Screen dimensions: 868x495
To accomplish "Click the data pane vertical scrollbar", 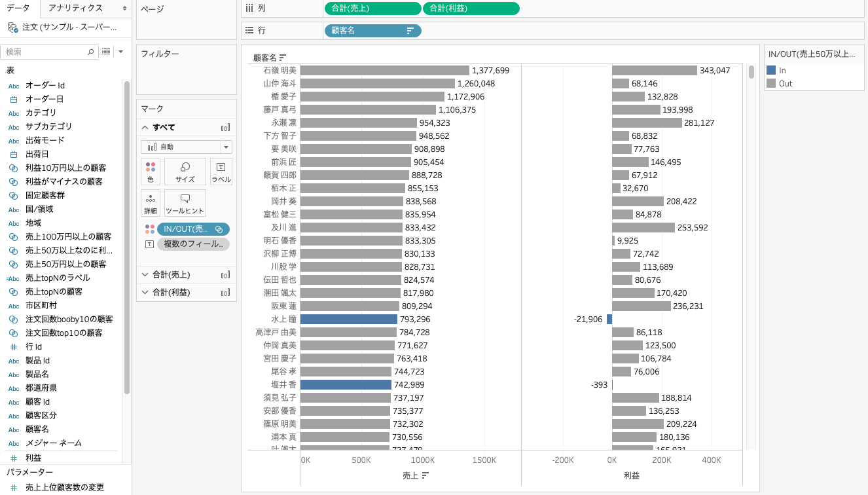I will [x=127, y=237].
